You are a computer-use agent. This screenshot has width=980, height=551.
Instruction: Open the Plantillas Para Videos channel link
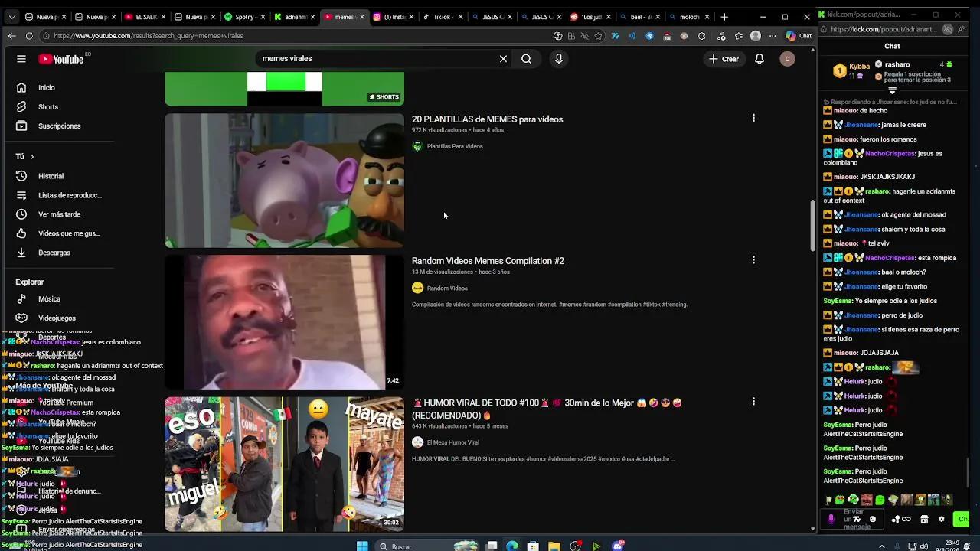pyautogui.click(x=455, y=146)
